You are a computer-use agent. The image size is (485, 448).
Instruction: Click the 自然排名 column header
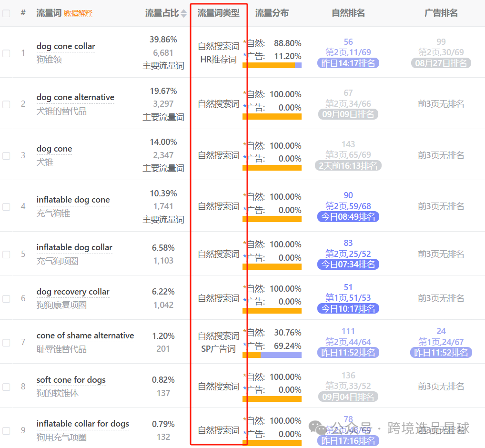[348, 13]
